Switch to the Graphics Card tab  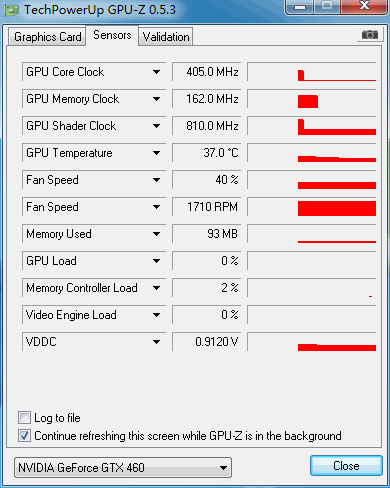[x=47, y=37]
